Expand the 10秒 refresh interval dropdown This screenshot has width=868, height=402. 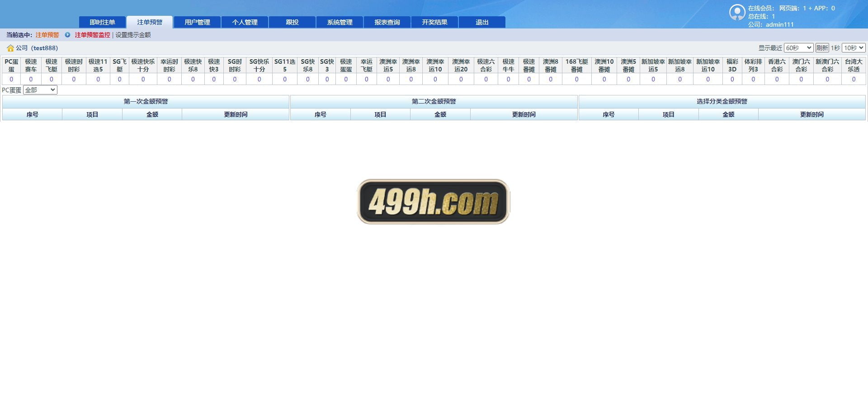[x=854, y=48]
